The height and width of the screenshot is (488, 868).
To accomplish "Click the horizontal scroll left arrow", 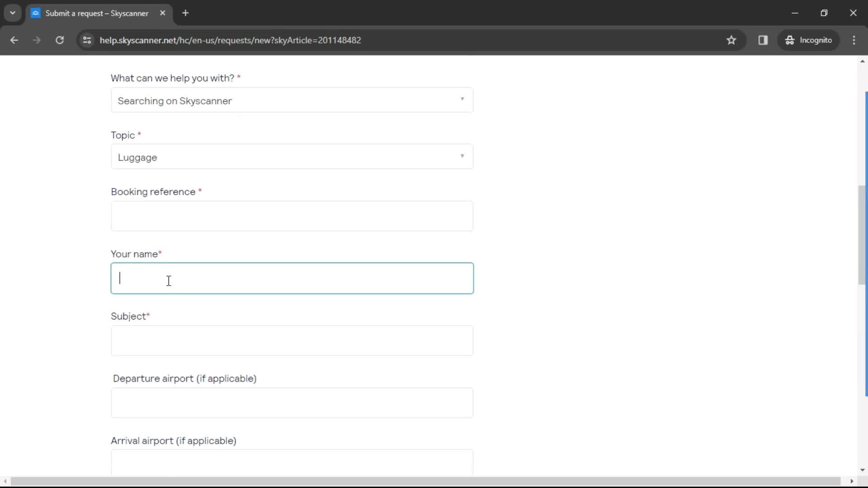I will tap(5, 481).
